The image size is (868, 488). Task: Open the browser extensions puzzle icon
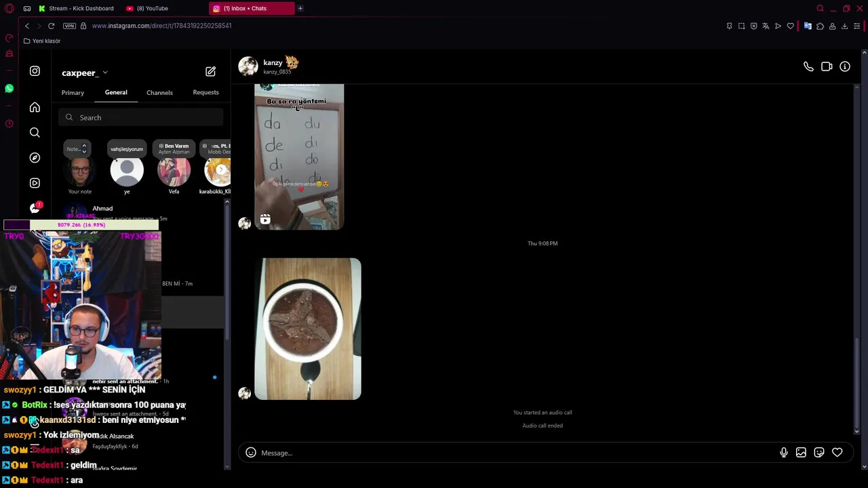click(820, 26)
